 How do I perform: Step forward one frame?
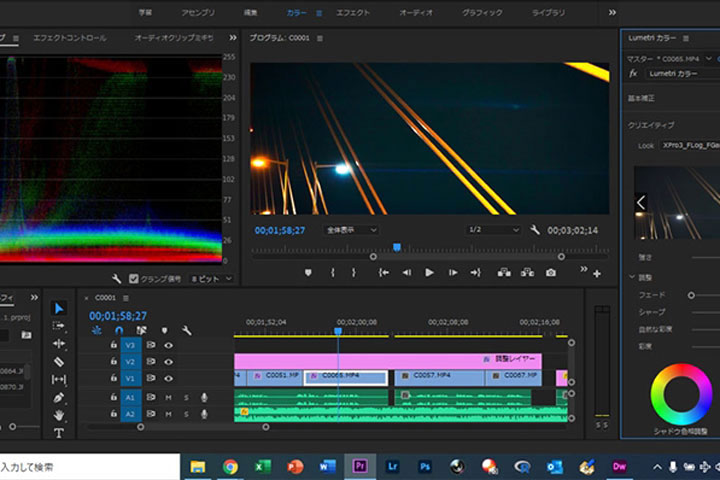pos(453,273)
